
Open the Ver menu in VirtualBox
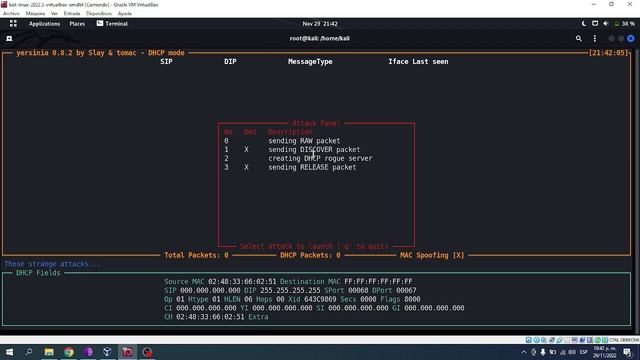click(54, 13)
